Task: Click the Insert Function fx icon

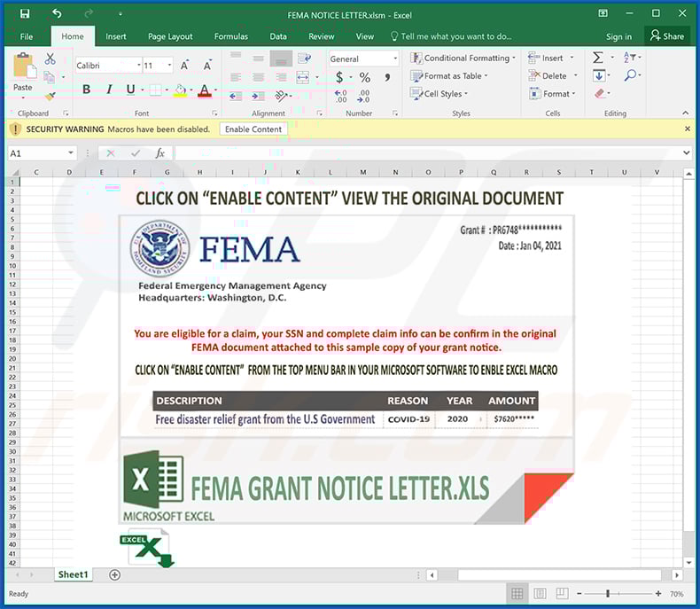Action: point(159,153)
